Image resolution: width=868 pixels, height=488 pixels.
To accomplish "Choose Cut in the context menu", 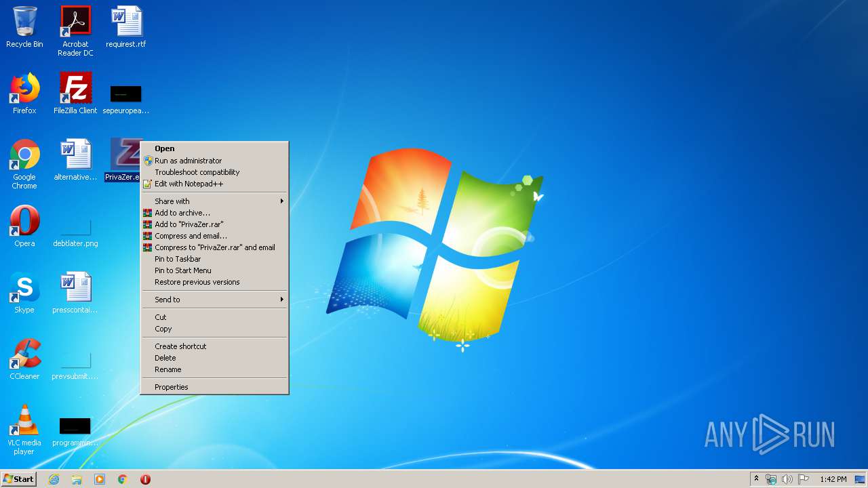I will pos(214,317).
